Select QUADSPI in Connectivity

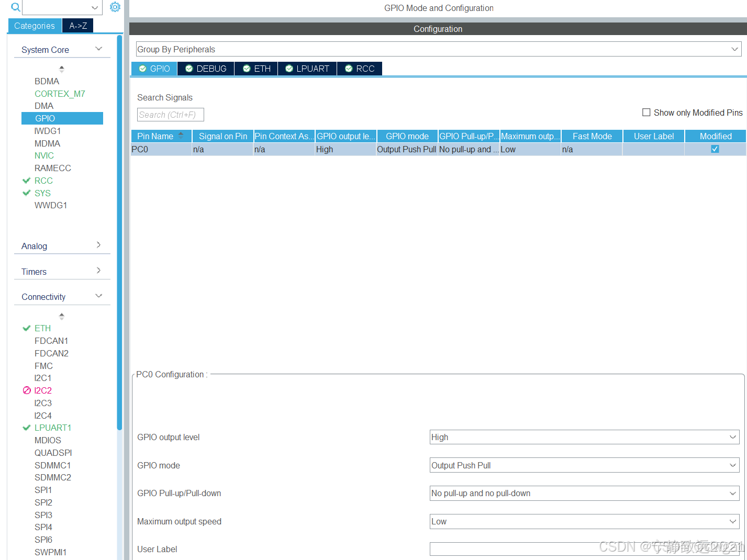click(53, 453)
